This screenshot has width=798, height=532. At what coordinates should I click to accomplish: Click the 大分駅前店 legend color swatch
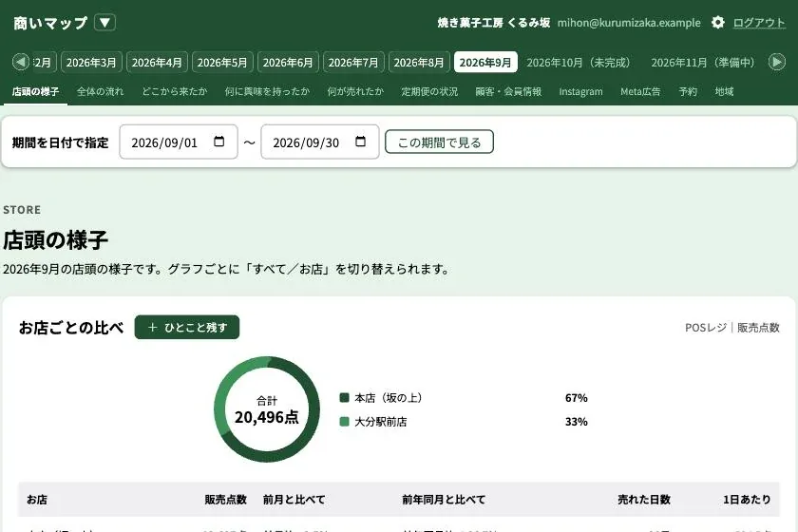(x=344, y=422)
